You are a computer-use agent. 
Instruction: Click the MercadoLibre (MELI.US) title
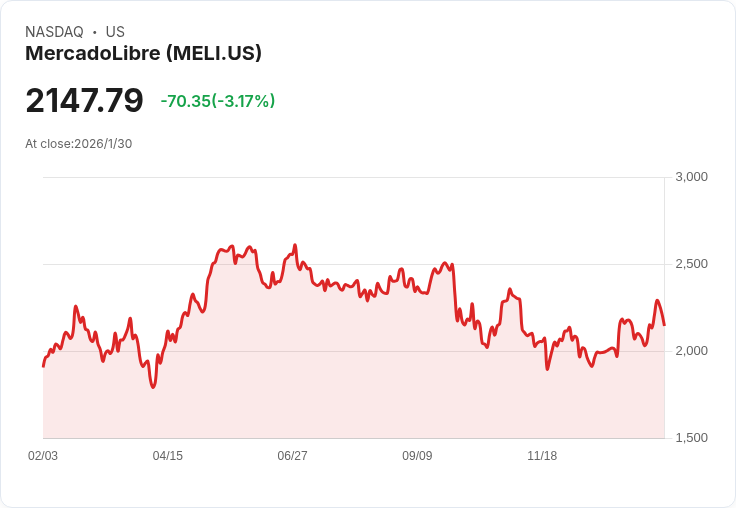click(x=143, y=53)
